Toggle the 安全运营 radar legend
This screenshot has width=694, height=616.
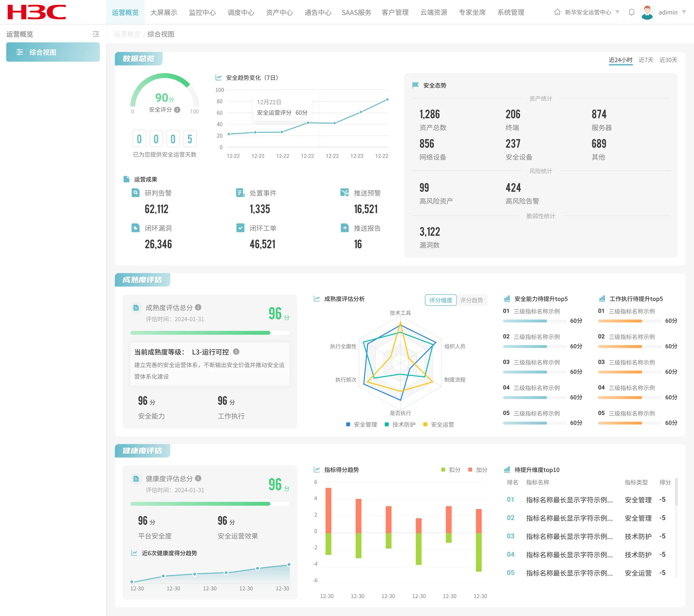[439, 425]
